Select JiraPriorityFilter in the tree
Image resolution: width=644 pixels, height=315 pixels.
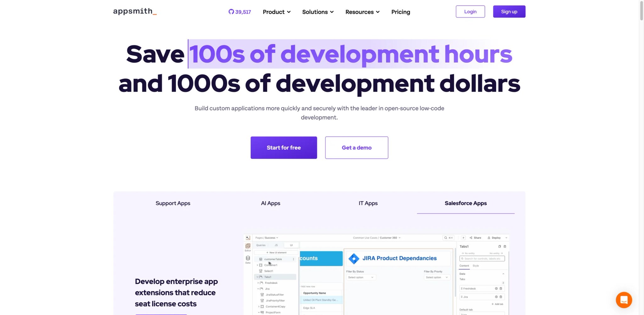275,301
